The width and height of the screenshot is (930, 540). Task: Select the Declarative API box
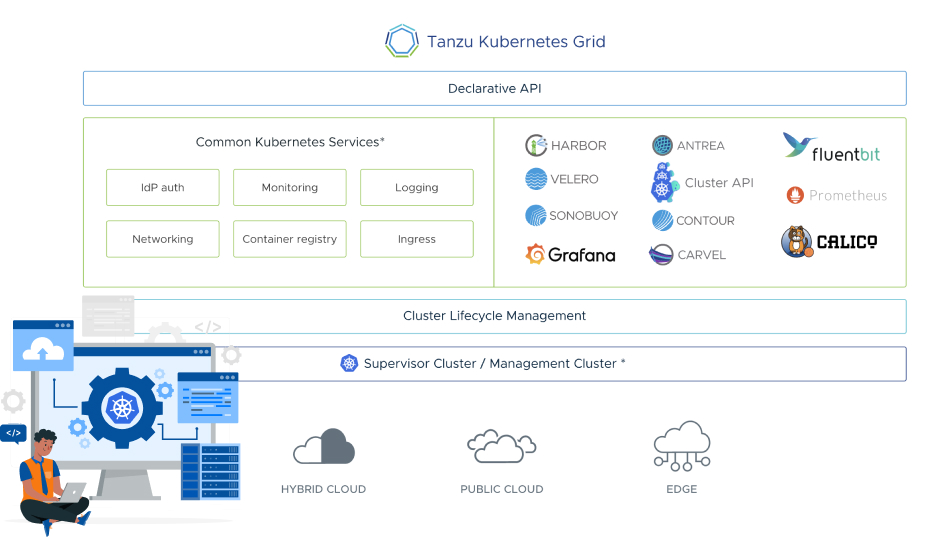point(495,88)
